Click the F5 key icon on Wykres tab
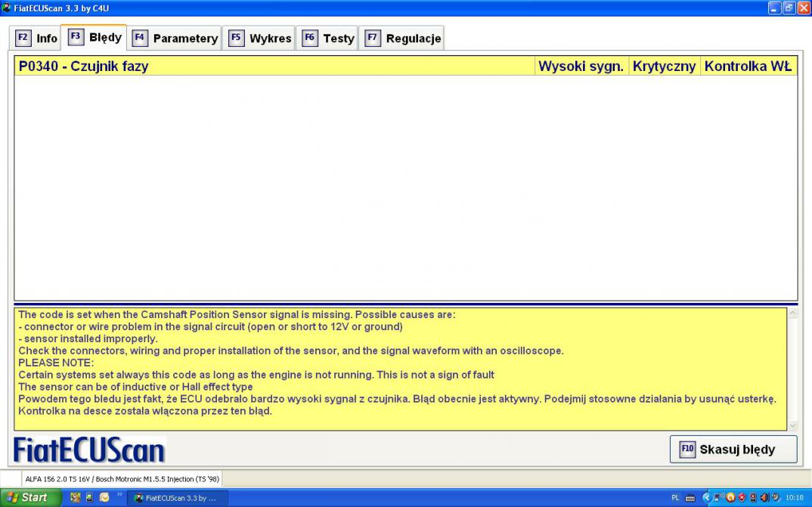This screenshot has width=812, height=507. (x=236, y=38)
